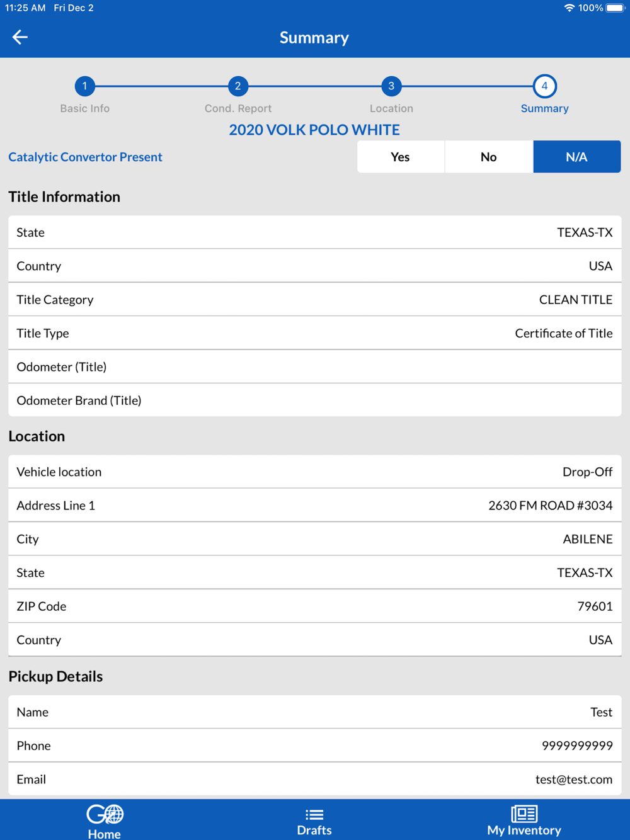Tap the back arrow icon
Screen dimensions: 630x840
(x=20, y=37)
